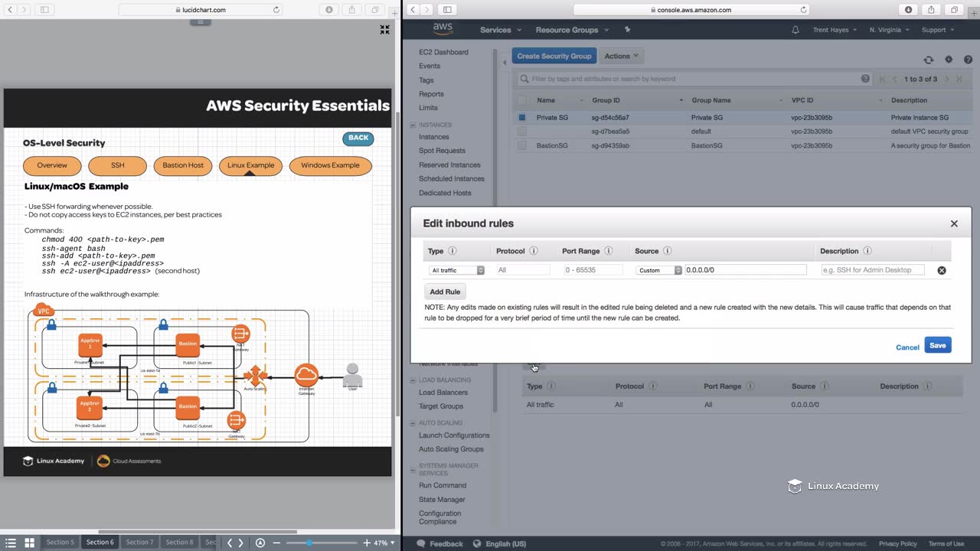
Task: Click the info icon next to Port Range in dialog
Action: pyautogui.click(x=609, y=251)
